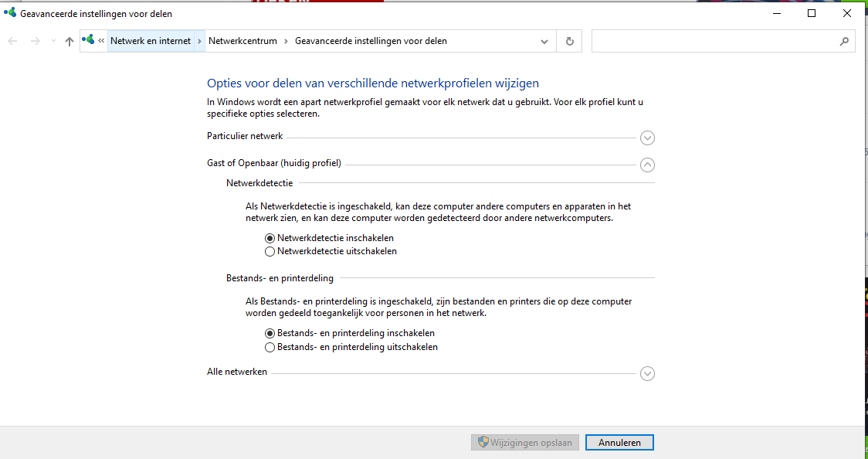Click the Annuleren button
This screenshot has height=459, width=868.
pyautogui.click(x=619, y=443)
